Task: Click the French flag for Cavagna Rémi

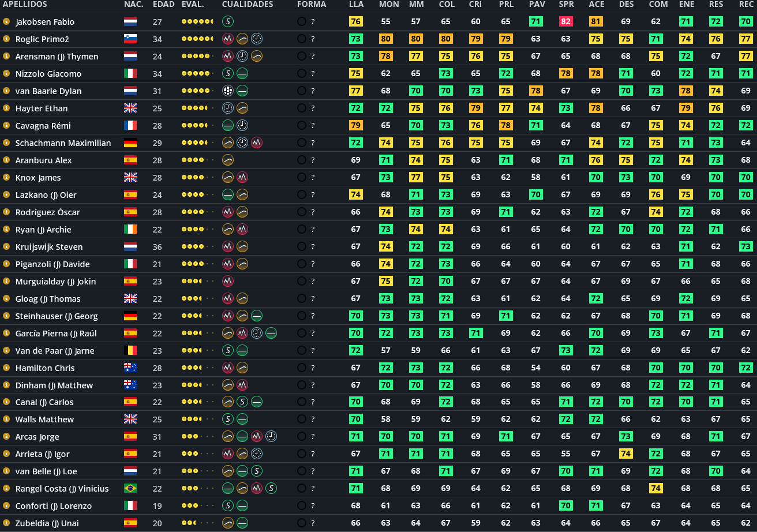Action: [x=130, y=126]
